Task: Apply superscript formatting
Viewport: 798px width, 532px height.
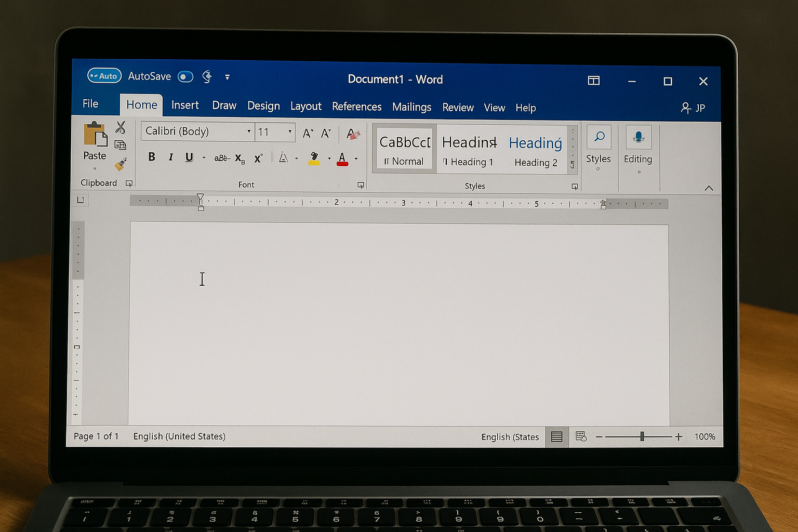Action: [x=258, y=158]
